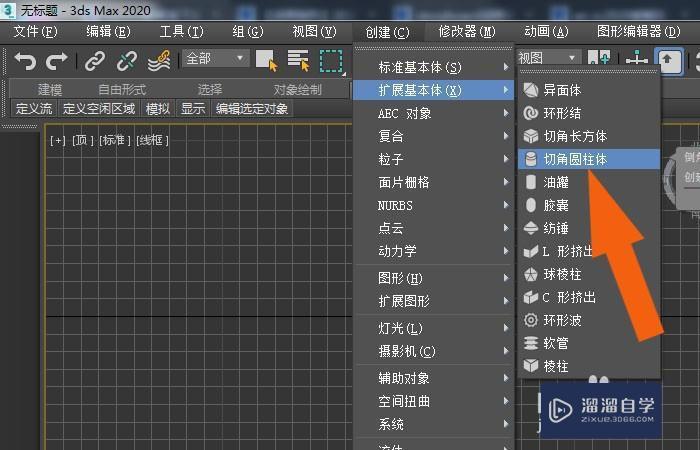Click the ChamferCyl (切角圆柱体) icon
The height and width of the screenshot is (450, 700).
pyautogui.click(x=530, y=159)
